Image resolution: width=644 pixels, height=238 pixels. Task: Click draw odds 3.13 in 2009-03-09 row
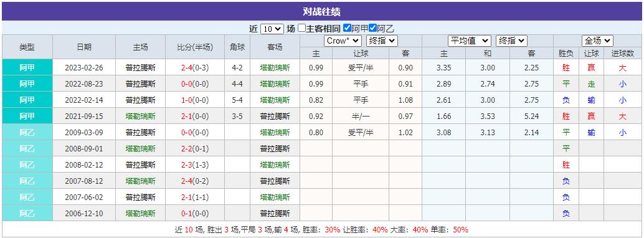coord(488,133)
